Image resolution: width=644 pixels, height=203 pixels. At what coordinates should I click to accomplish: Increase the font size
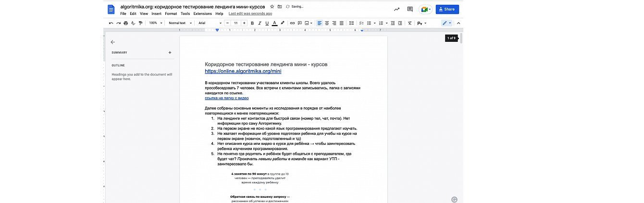[244, 23]
